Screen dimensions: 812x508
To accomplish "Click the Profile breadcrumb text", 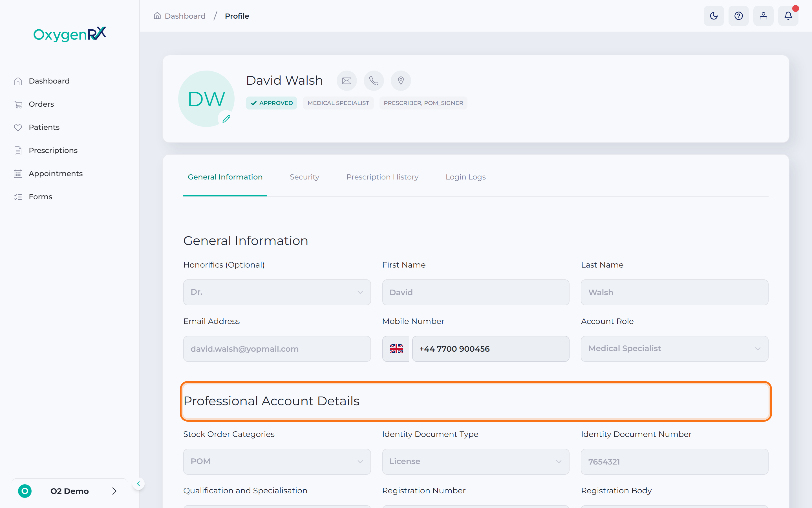I will click(x=237, y=16).
